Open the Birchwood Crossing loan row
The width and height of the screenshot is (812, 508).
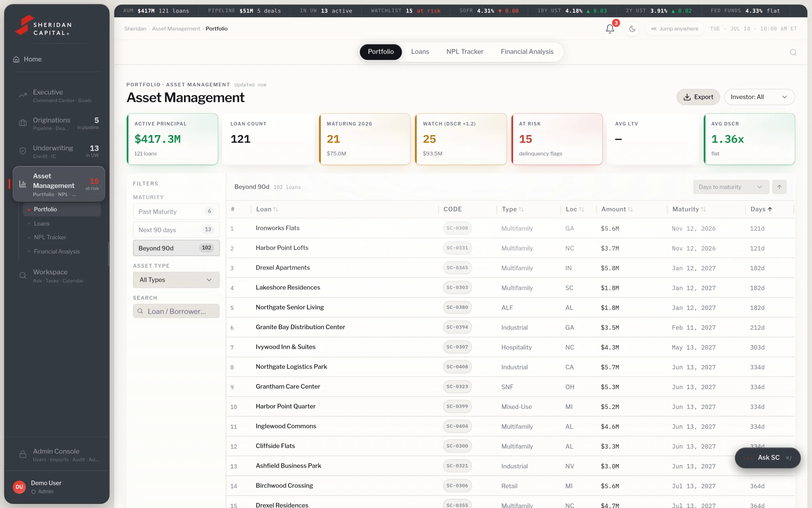point(510,486)
